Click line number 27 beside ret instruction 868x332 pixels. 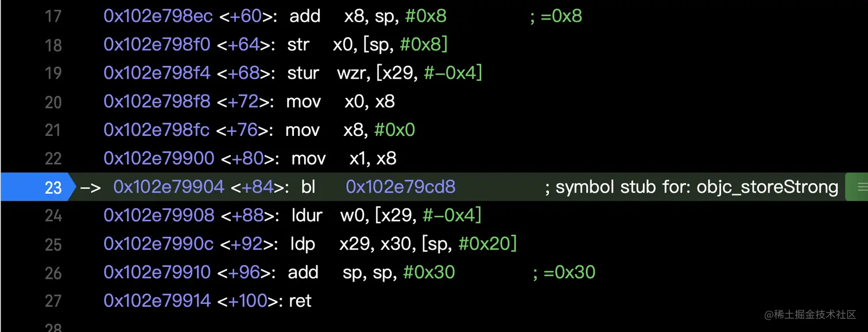click(53, 301)
